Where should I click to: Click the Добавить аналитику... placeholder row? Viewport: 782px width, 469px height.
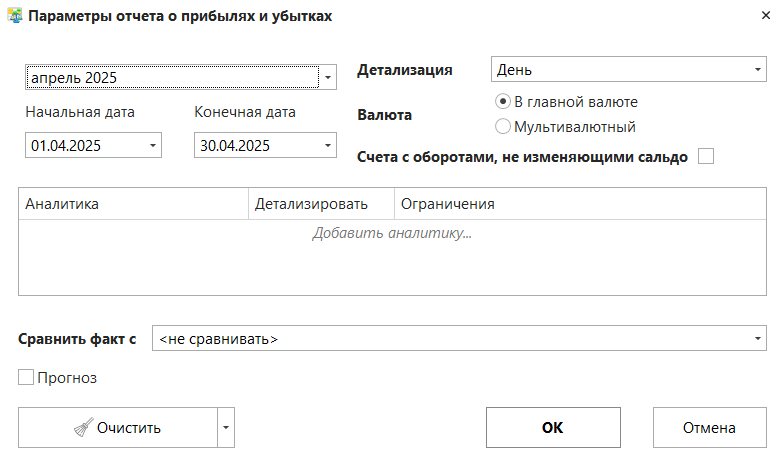coord(392,233)
